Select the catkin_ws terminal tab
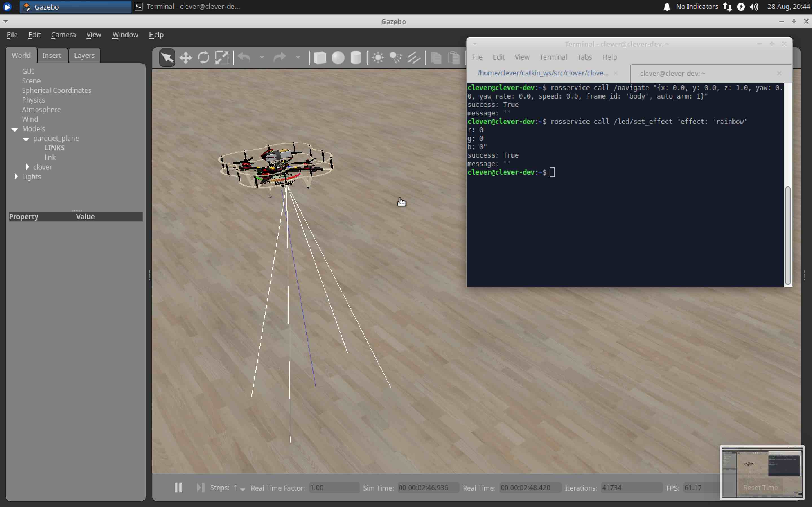This screenshot has width=812, height=507. point(542,73)
